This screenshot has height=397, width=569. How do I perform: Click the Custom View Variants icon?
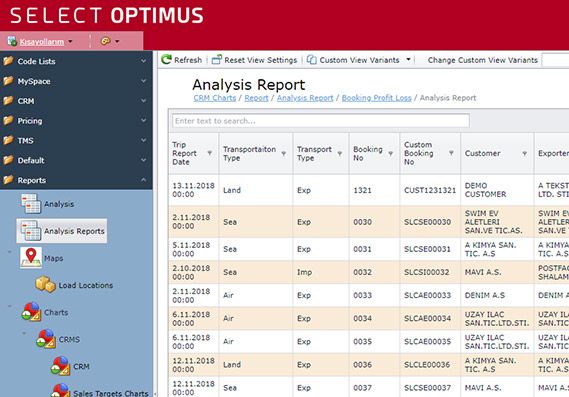[x=311, y=60]
